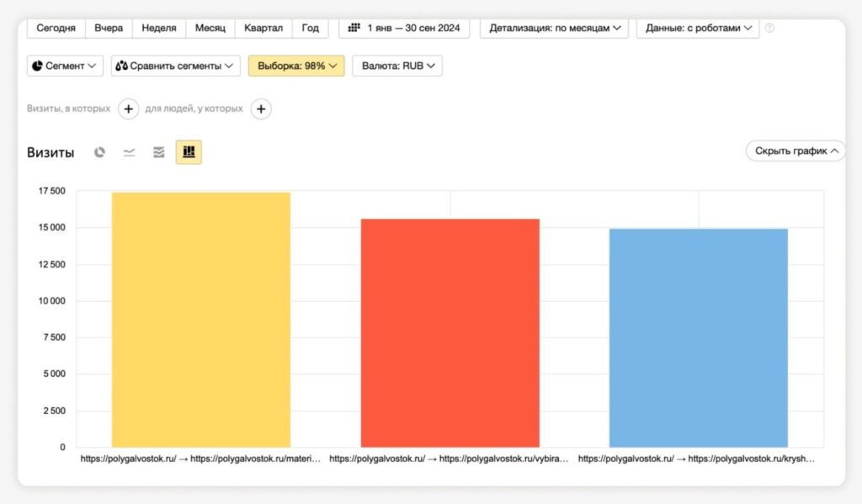Switch to the Квартал period tab
The image size is (862, 504).
[x=263, y=28]
